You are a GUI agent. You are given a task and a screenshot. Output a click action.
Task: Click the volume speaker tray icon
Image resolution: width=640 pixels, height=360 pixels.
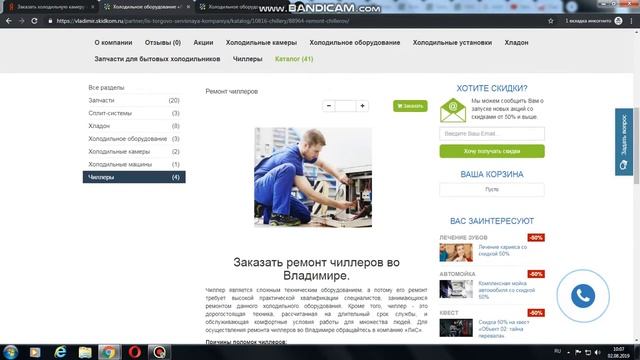[597, 352]
